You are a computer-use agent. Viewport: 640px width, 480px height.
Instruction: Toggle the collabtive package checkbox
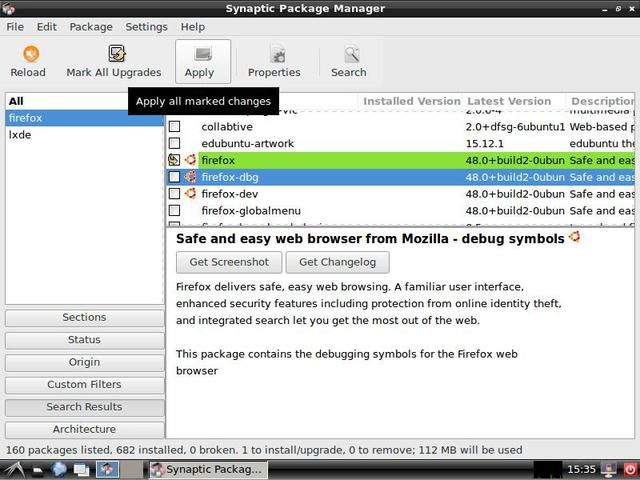[x=174, y=127]
